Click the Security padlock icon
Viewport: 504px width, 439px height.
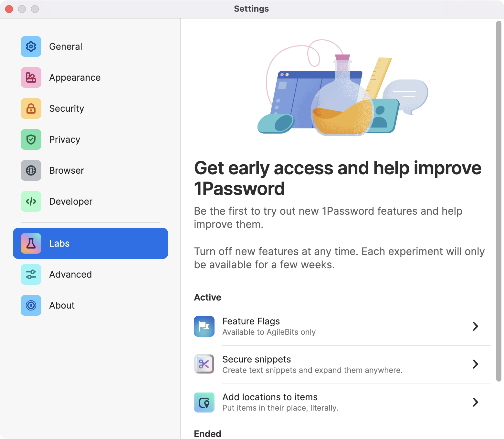pyautogui.click(x=31, y=108)
